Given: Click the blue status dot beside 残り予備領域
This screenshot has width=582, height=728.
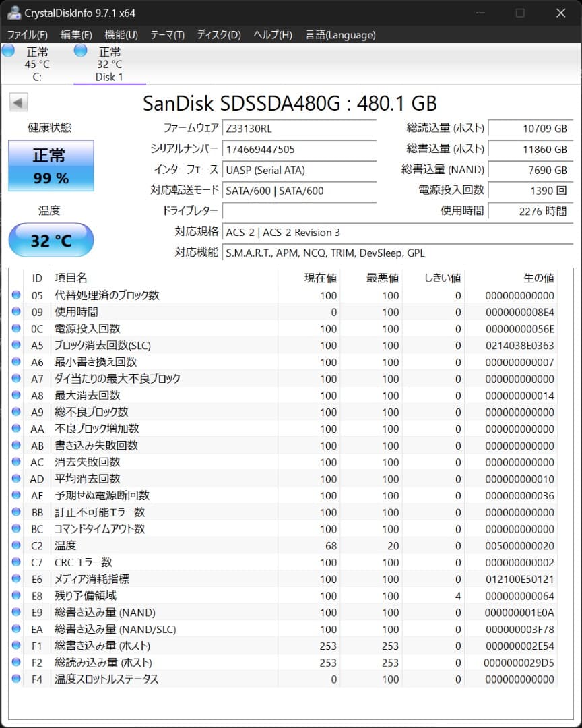Looking at the screenshot, I should point(16,596).
